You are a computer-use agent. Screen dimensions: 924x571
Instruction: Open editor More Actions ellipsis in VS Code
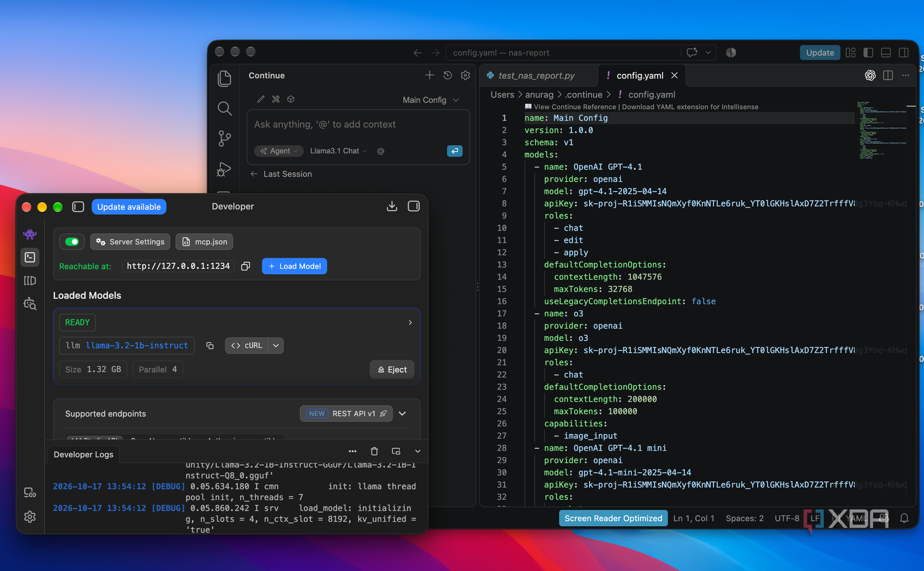pos(906,76)
